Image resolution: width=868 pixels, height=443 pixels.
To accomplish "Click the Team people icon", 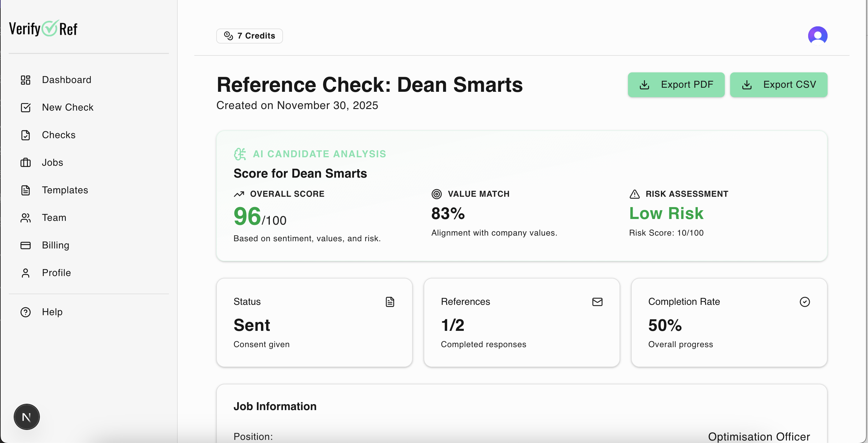I will (x=26, y=218).
